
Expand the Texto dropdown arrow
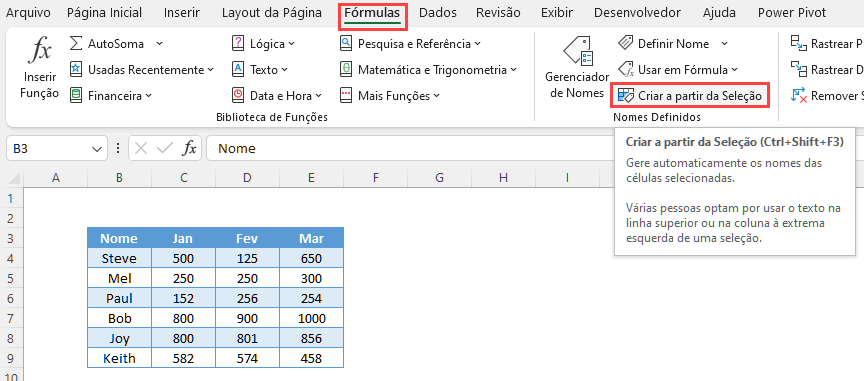pos(284,70)
